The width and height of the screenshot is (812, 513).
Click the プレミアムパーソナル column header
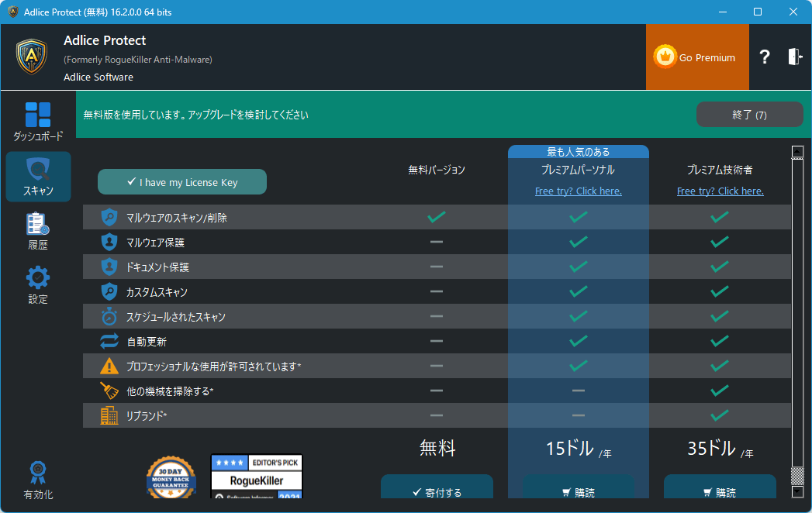point(578,170)
